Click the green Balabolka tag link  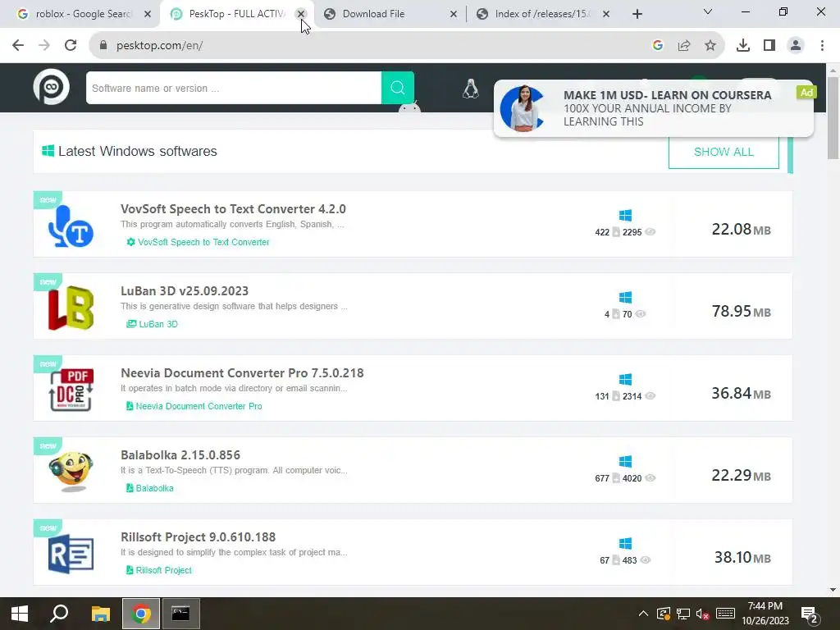(149, 488)
